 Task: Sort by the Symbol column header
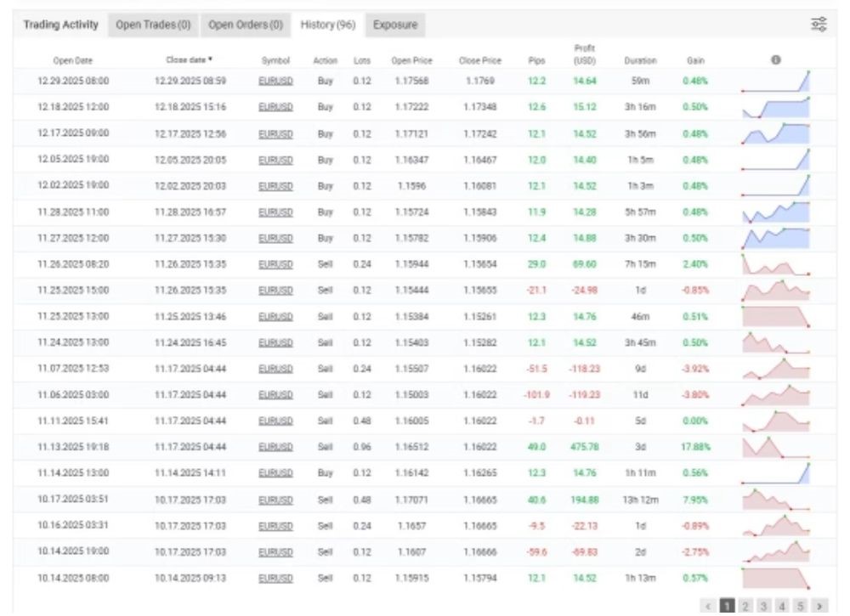click(275, 60)
